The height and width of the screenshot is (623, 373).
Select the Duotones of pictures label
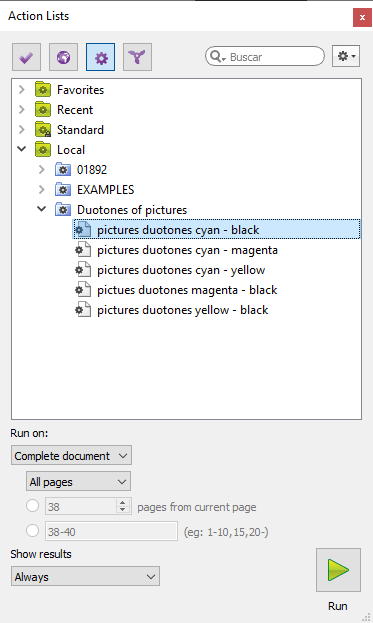[x=132, y=210]
